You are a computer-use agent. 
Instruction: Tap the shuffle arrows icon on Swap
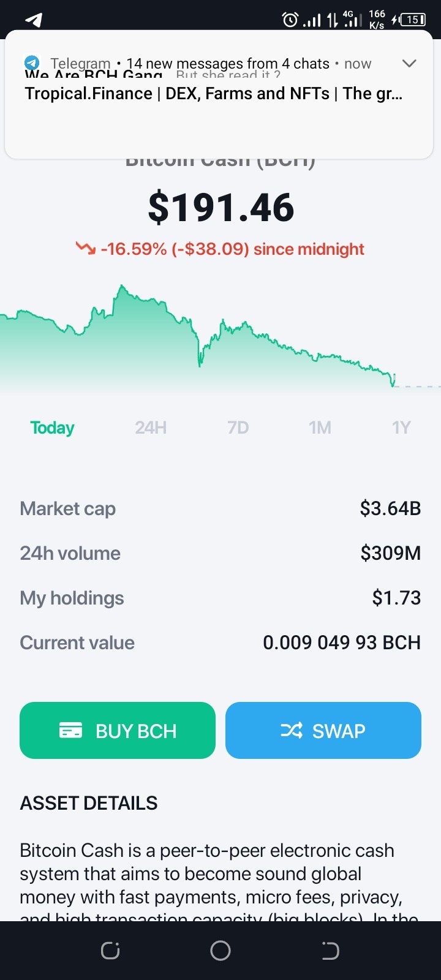click(x=292, y=730)
